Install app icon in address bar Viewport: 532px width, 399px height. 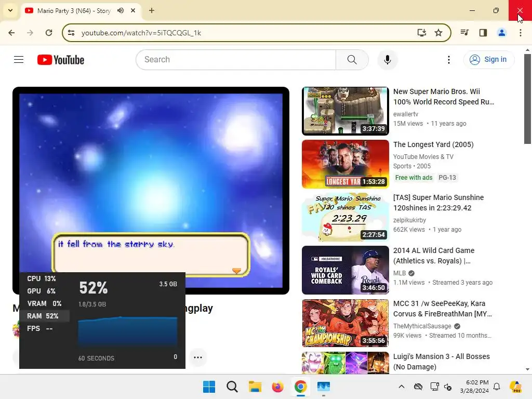[422, 33]
